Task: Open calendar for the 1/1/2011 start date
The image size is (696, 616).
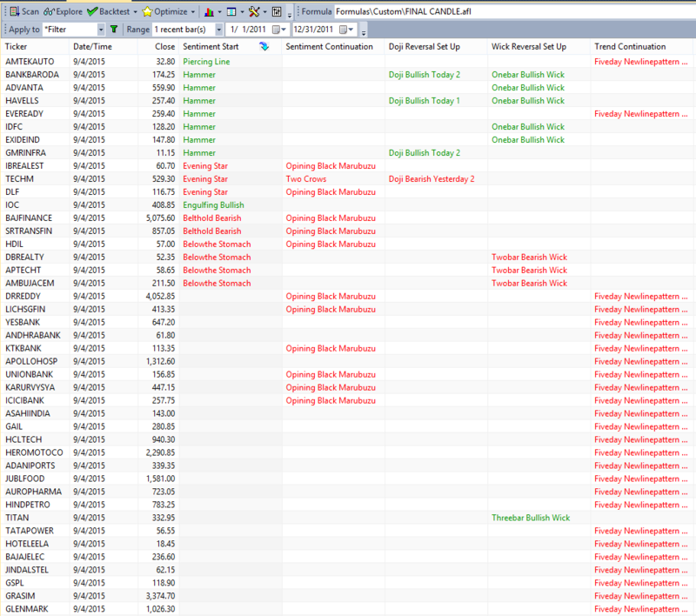Action: (x=279, y=30)
